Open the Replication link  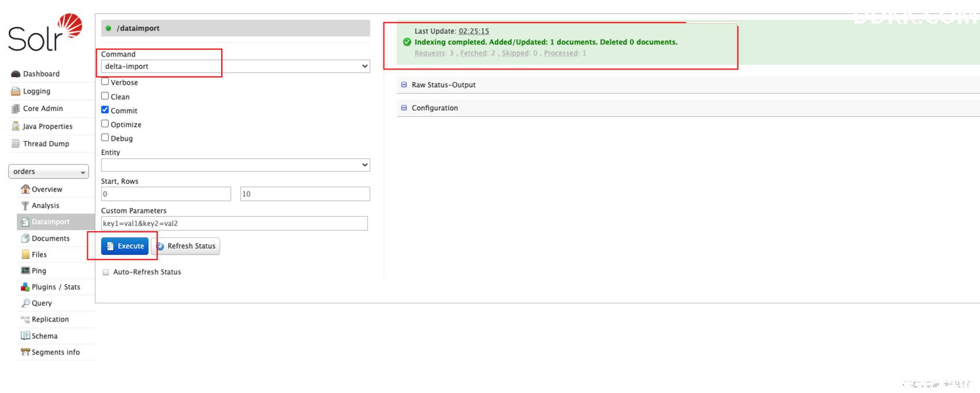coord(50,320)
